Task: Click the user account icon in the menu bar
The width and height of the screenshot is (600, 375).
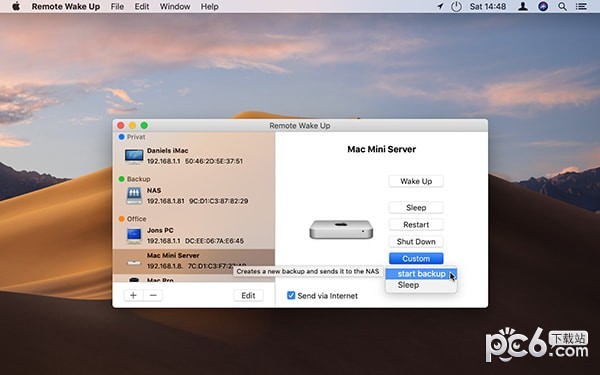Action: click(x=523, y=6)
